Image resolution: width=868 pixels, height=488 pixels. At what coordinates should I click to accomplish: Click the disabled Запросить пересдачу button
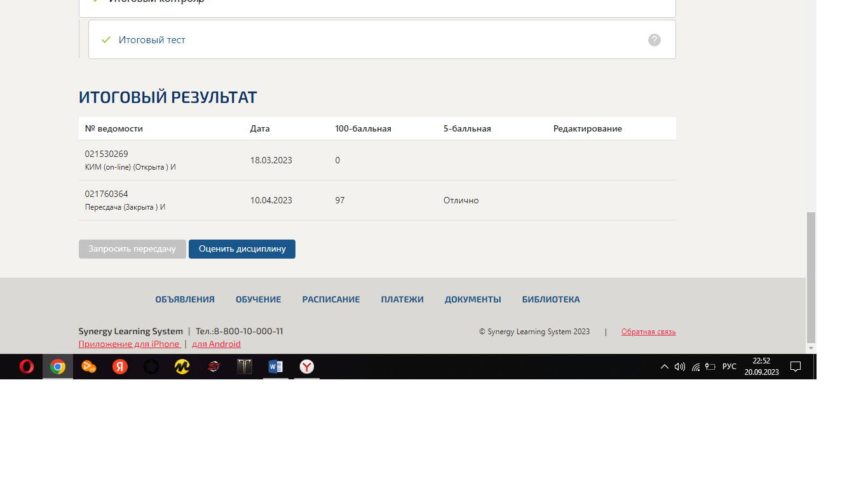[132, 249]
